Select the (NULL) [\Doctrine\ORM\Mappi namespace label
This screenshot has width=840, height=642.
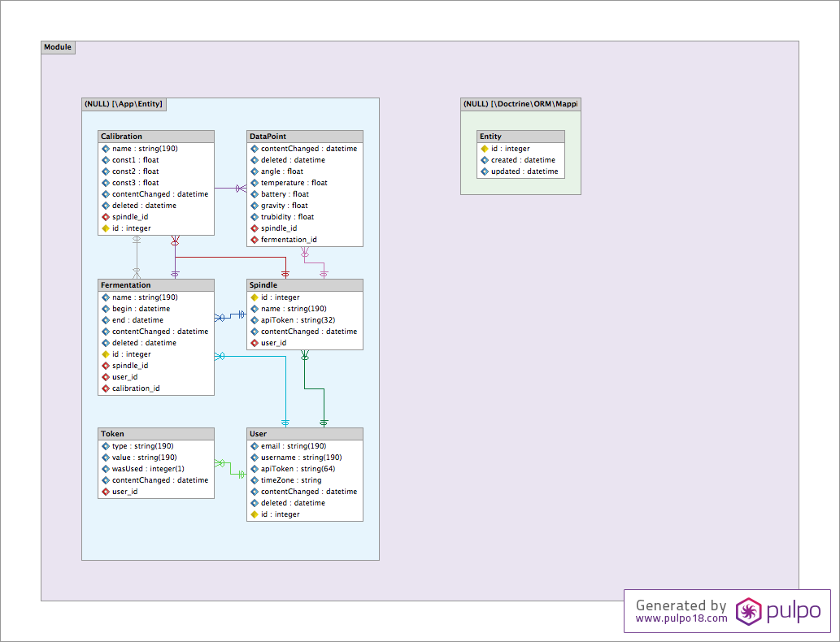[520, 104]
